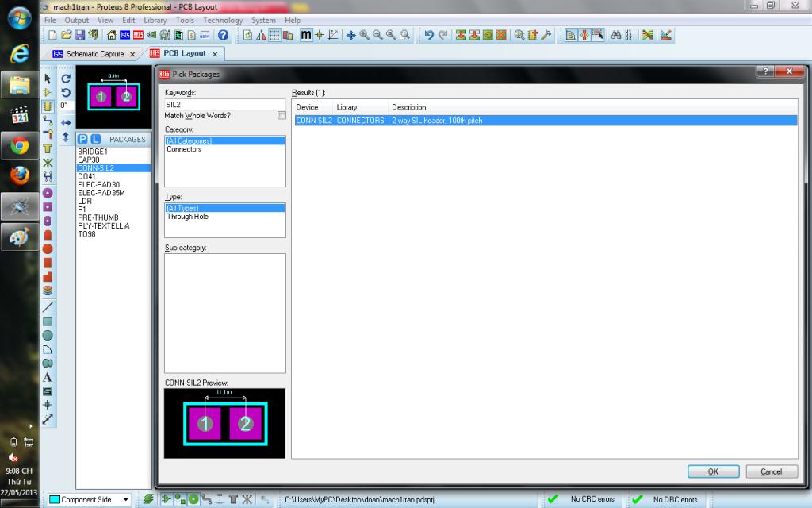Click the Description column header
Image resolution: width=812 pixels, height=508 pixels.
(x=409, y=107)
